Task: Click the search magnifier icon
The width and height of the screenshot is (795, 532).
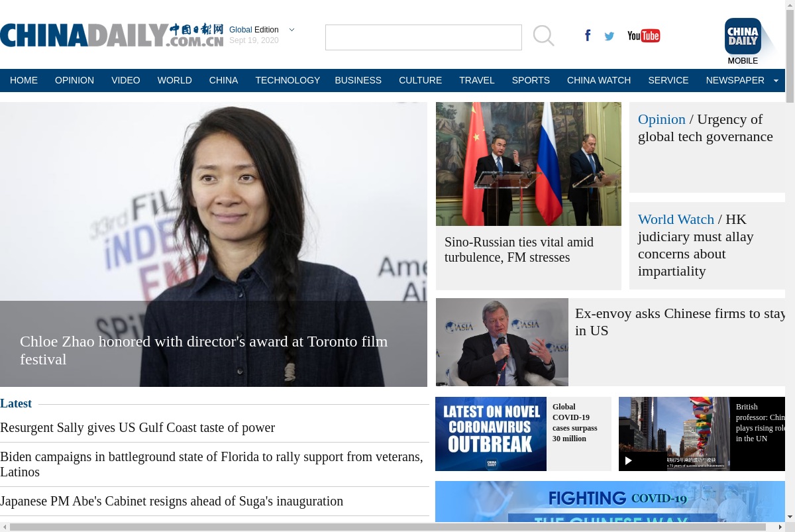Action: point(543,36)
